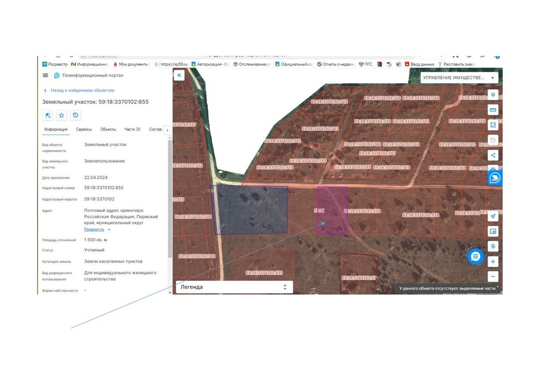This screenshot has width=554, height=392.
Task: Click the cadastral number value 59:18:3370102:855
Action: pos(104,188)
